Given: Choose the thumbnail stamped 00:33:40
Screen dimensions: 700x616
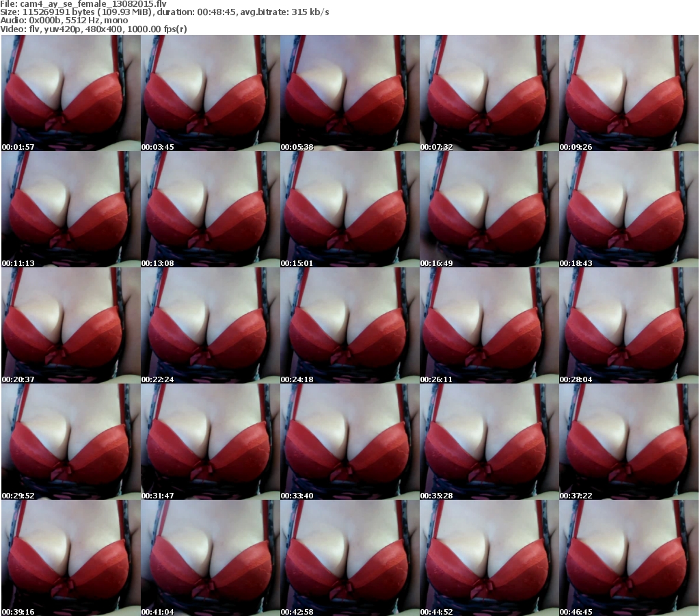Looking at the screenshot, I should (349, 442).
